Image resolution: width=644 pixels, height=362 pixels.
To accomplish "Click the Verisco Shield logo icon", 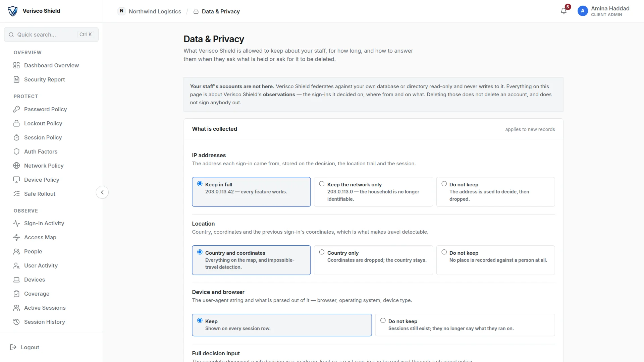I will [13, 11].
